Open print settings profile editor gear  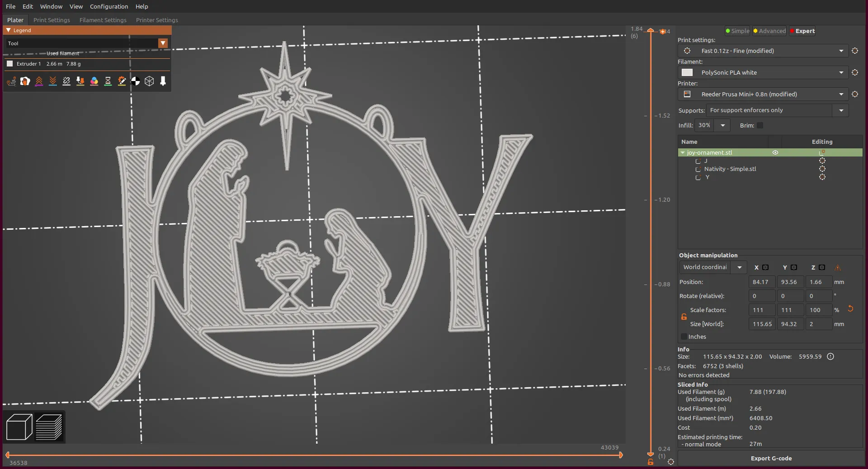(x=855, y=51)
